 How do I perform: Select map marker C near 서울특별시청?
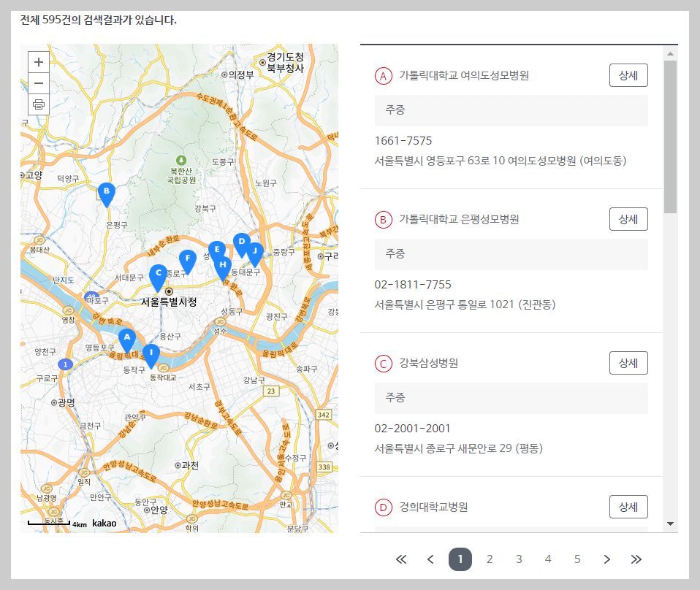pos(157,274)
